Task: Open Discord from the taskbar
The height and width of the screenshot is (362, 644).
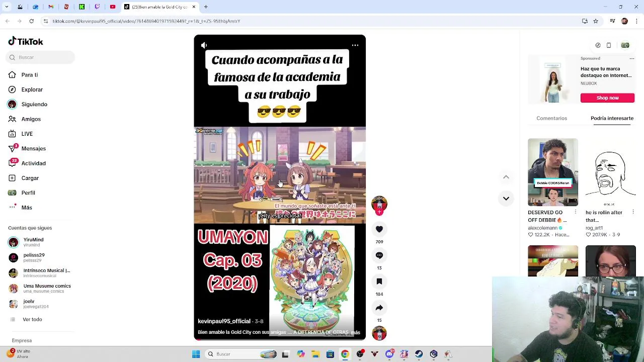Action: (x=389, y=354)
